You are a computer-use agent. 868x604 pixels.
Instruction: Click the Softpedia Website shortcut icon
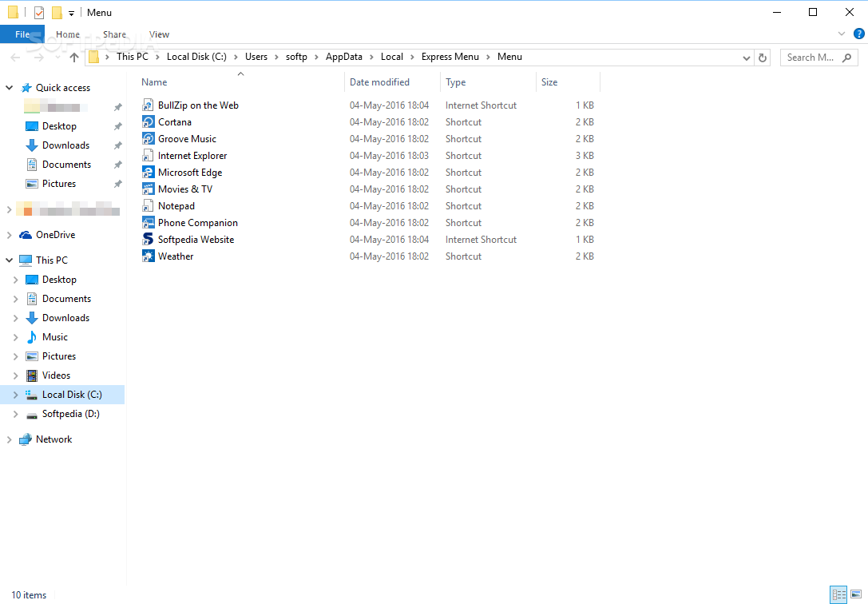tap(148, 240)
